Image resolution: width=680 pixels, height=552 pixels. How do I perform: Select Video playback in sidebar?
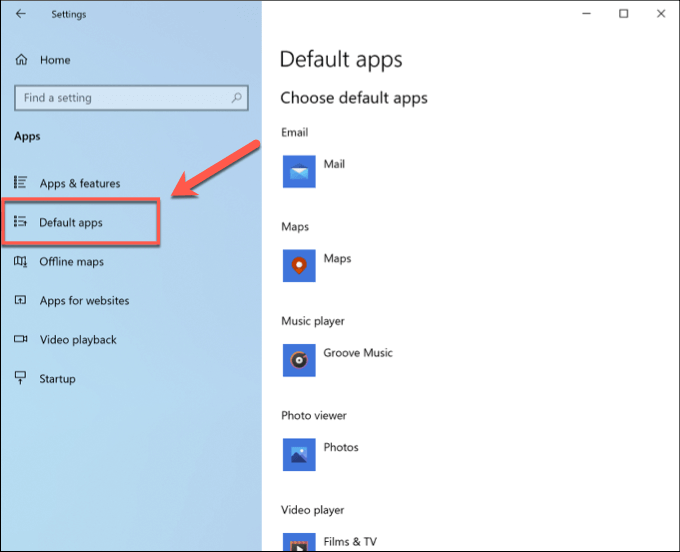[78, 340]
